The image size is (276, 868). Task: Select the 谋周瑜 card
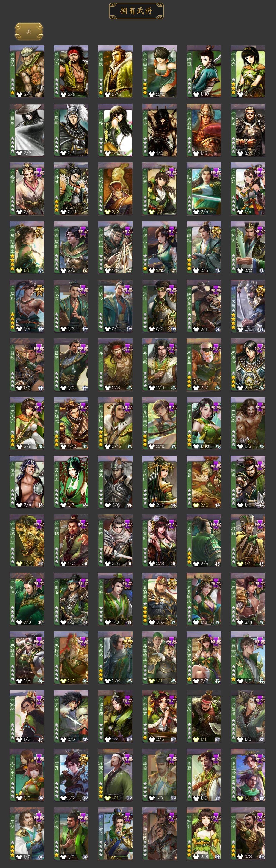point(71,248)
